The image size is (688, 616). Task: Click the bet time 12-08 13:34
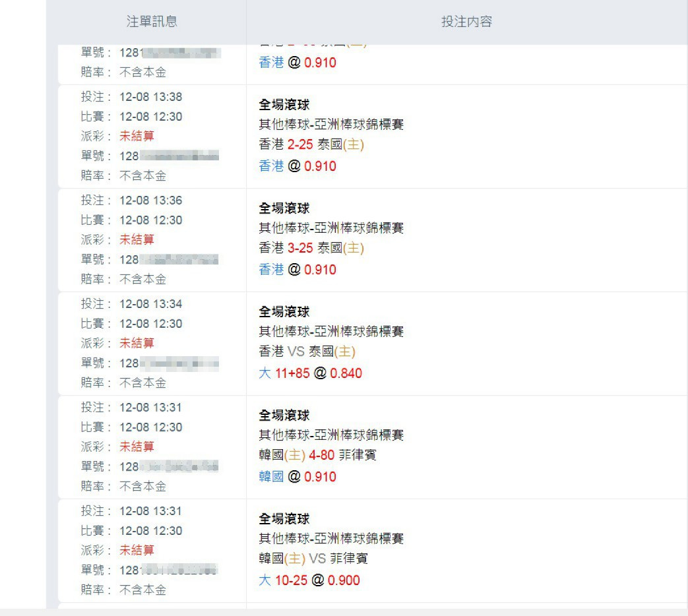click(150, 303)
